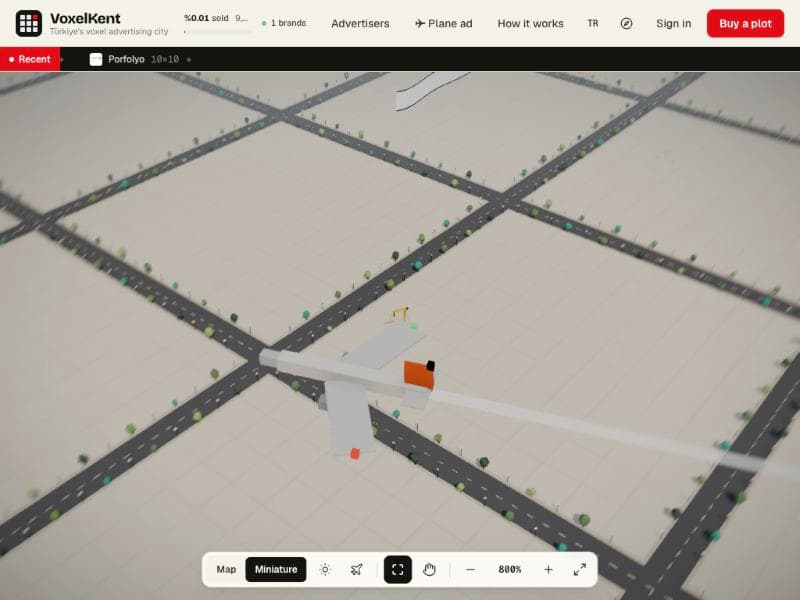Click the '1 brands' counter
The height and width of the screenshot is (600, 800).
pos(284,23)
